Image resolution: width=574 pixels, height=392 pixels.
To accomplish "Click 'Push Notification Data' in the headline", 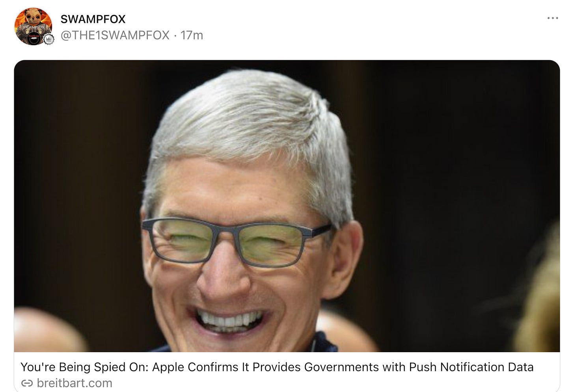I will pos(471,367).
